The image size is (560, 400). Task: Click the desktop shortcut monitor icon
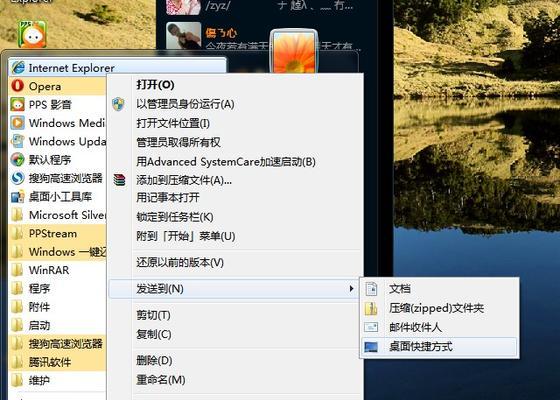(371, 346)
